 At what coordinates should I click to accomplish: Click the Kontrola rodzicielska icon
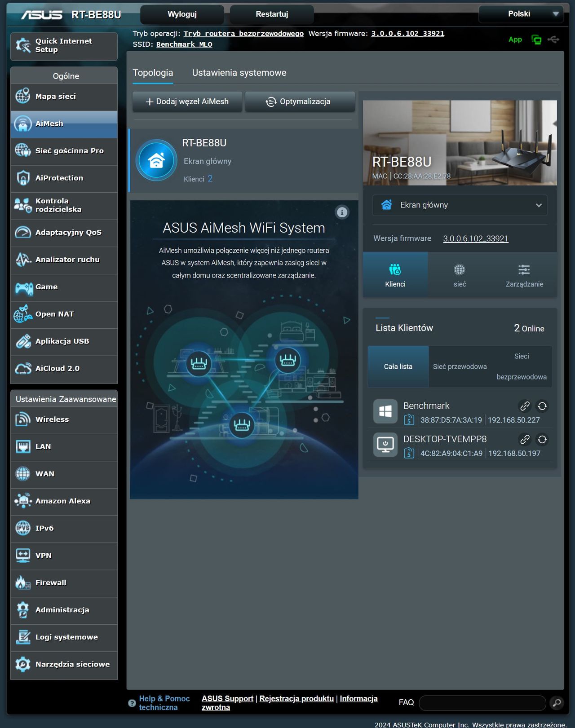[x=23, y=205]
